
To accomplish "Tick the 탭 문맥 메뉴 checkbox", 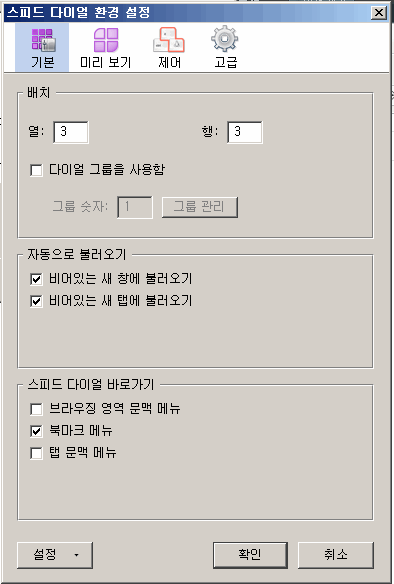I will point(36,453).
